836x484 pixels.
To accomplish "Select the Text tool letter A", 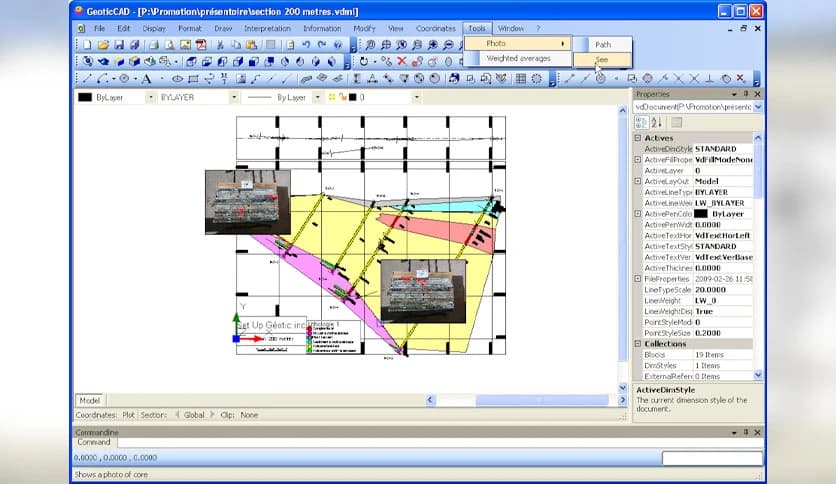I will click(146, 79).
